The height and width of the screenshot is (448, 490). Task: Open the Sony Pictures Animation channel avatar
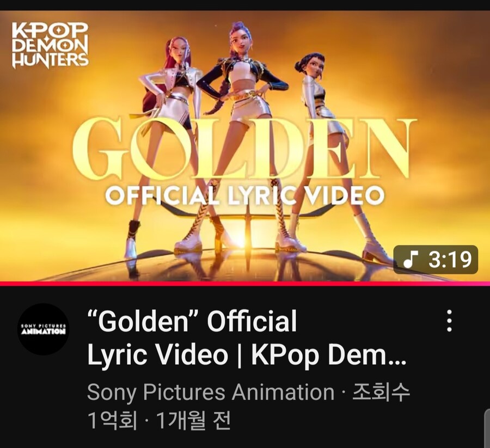point(44,329)
